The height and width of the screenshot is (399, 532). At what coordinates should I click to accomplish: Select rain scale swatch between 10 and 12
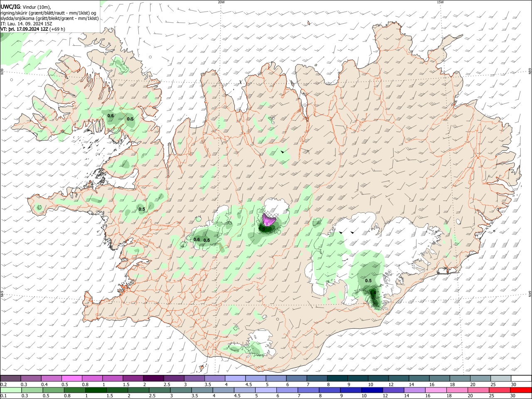pos(372,390)
